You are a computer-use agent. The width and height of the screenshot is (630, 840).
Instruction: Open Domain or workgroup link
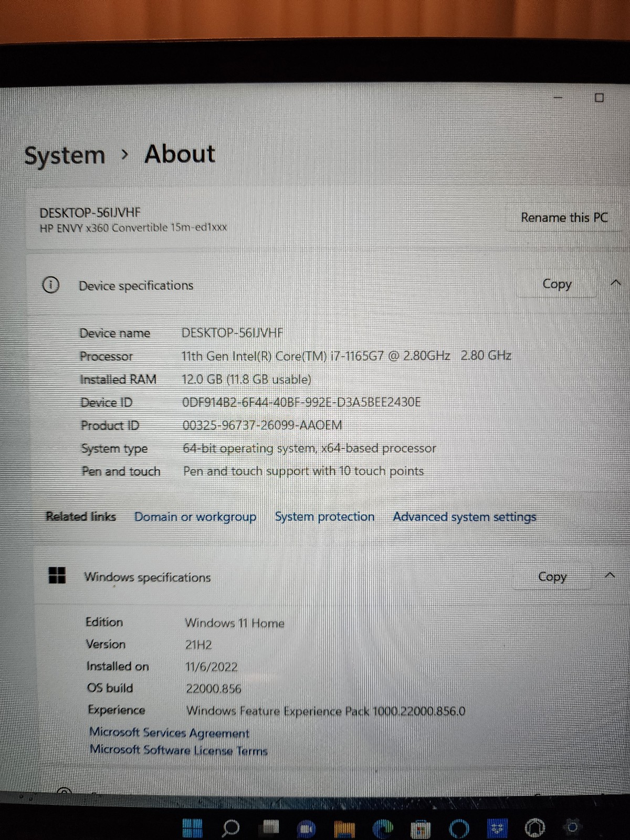tap(195, 517)
